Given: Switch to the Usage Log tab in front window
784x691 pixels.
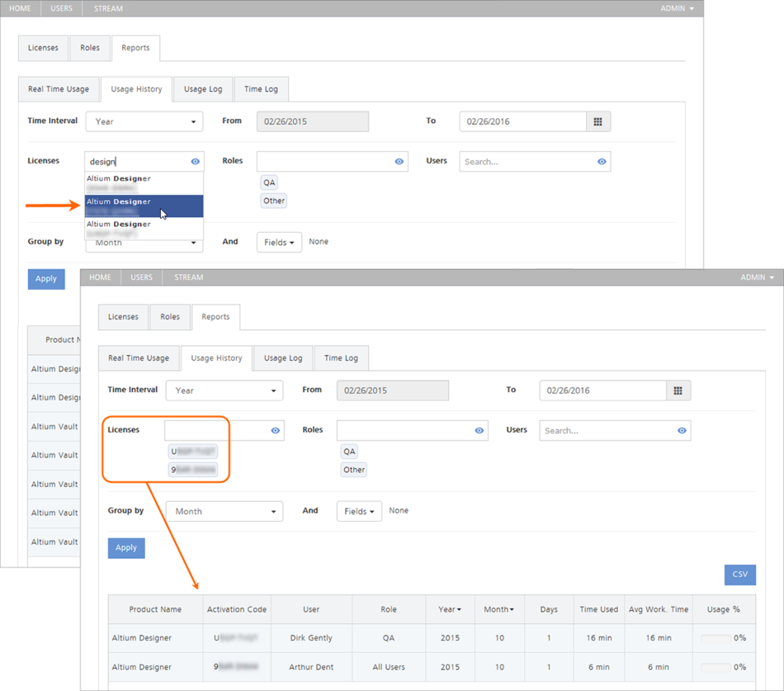Looking at the screenshot, I should [283, 358].
